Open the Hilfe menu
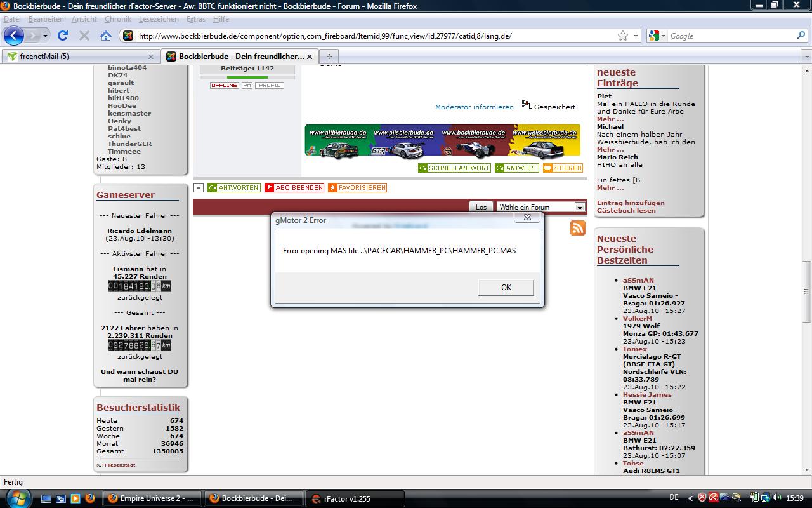The height and width of the screenshot is (508, 812). [221, 19]
